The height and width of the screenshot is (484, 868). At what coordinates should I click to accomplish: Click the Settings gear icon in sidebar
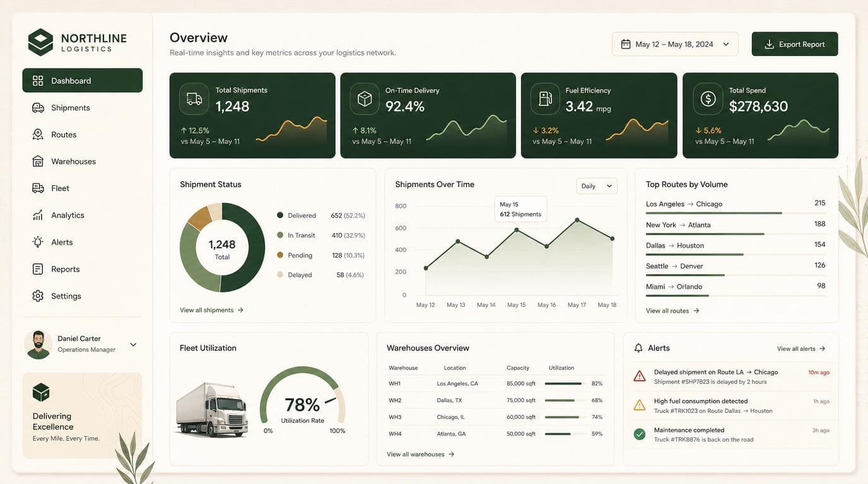tap(38, 296)
